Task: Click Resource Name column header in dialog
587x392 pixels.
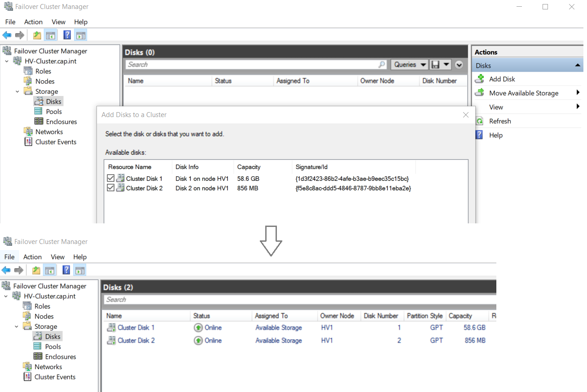Action: click(x=138, y=167)
